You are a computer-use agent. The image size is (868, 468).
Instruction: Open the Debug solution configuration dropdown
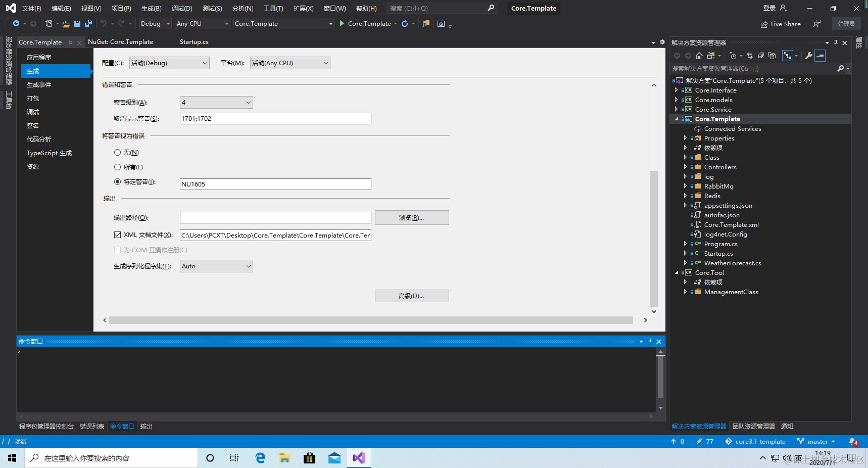coord(155,24)
